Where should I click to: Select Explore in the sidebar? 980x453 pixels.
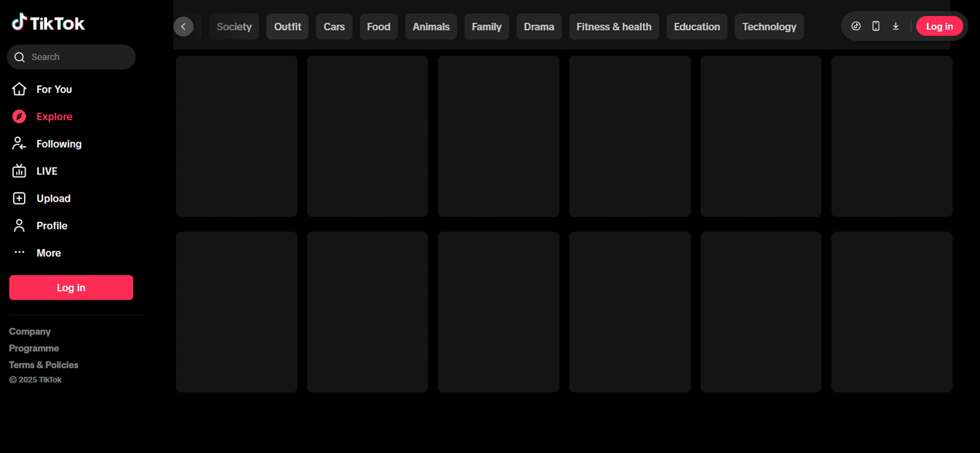42,116
